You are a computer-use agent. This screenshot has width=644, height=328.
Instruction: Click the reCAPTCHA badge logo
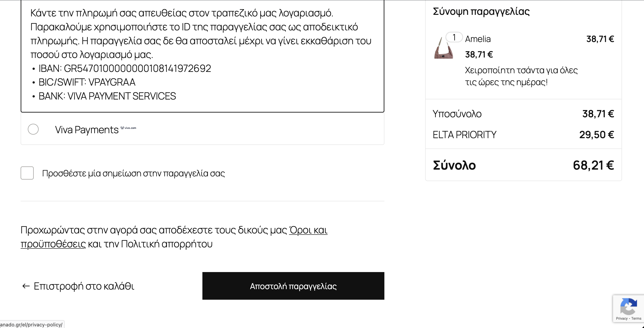pyautogui.click(x=628, y=306)
